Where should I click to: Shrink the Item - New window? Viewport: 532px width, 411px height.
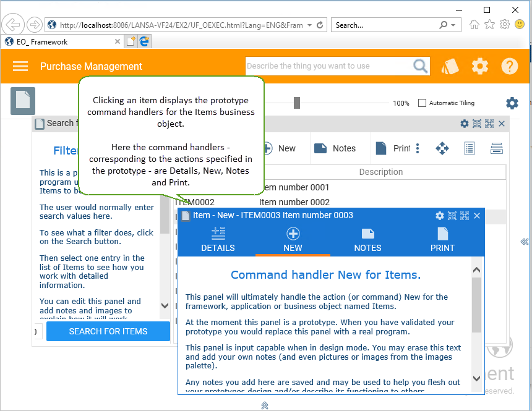452,216
